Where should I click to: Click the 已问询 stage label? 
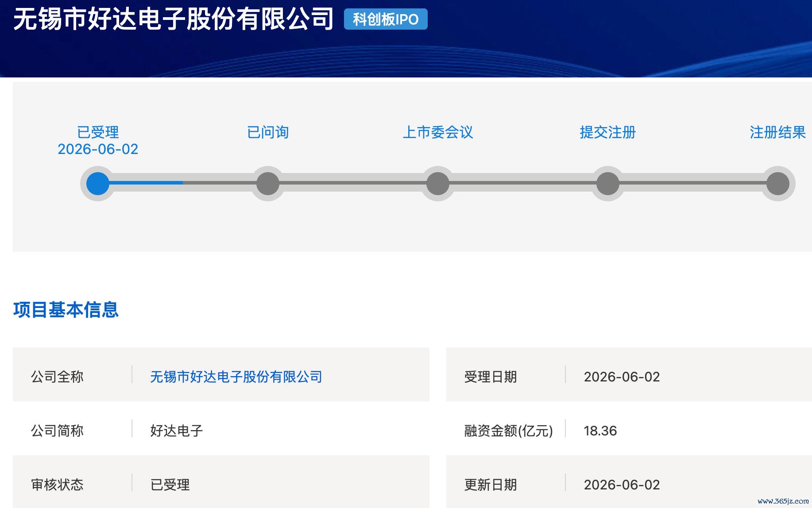pos(268,132)
